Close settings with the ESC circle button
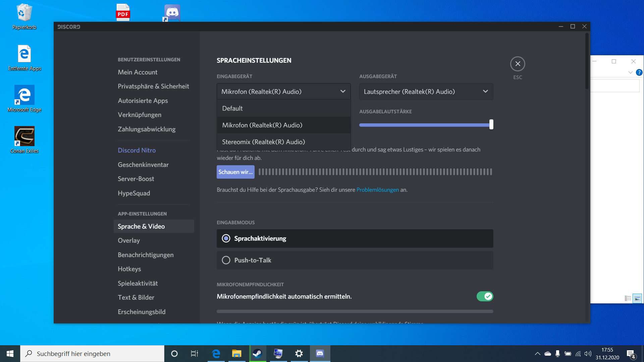This screenshot has width=644, height=362. 518,64
